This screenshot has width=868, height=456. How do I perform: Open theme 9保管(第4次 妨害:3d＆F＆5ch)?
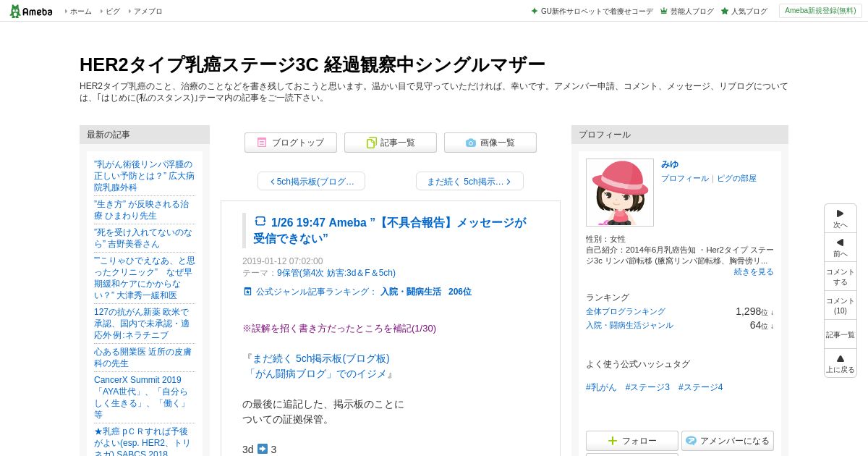tap(336, 273)
